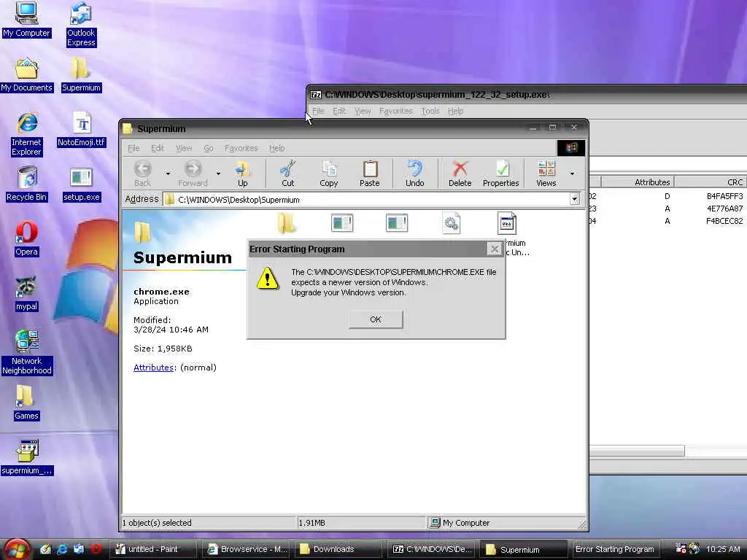Image resolution: width=747 pixels, height=560 pixels.
Task: Select the Opera desktop shortcut
Action: coord(26,239)
